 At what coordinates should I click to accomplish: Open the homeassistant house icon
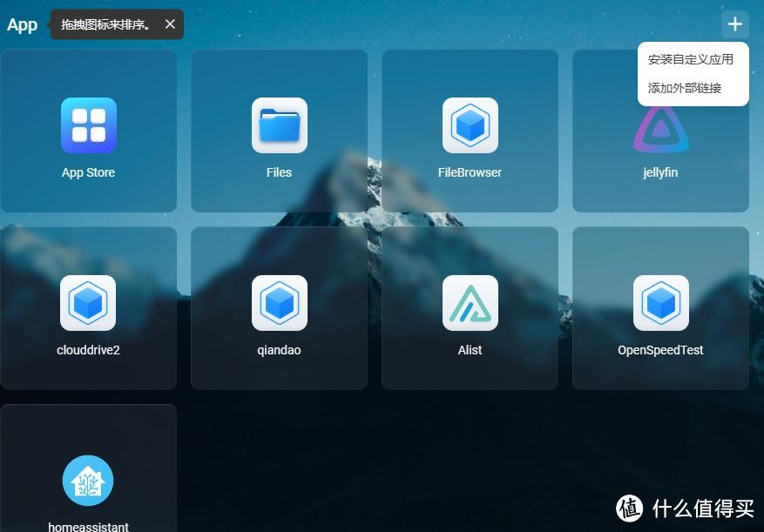click(x=88, y=481)
